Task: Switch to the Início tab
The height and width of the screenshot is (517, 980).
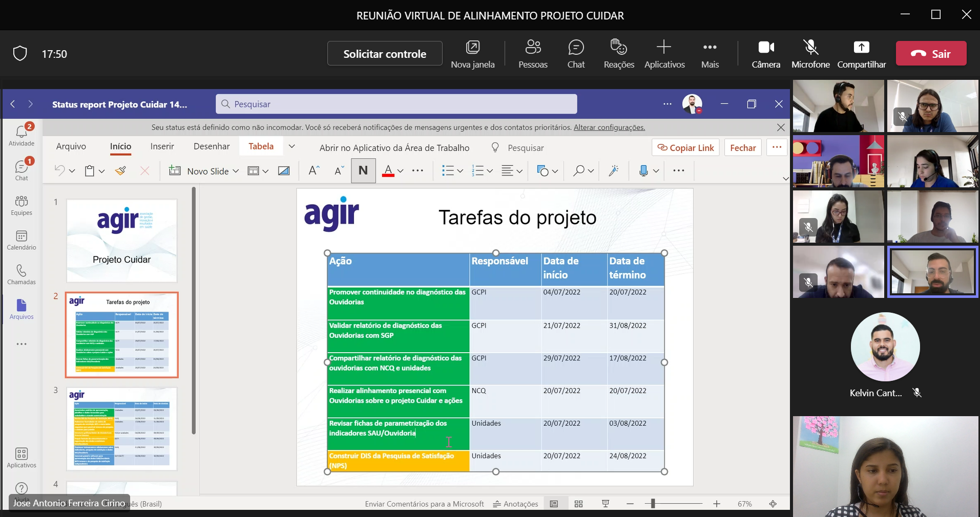Action: [120, 146]
